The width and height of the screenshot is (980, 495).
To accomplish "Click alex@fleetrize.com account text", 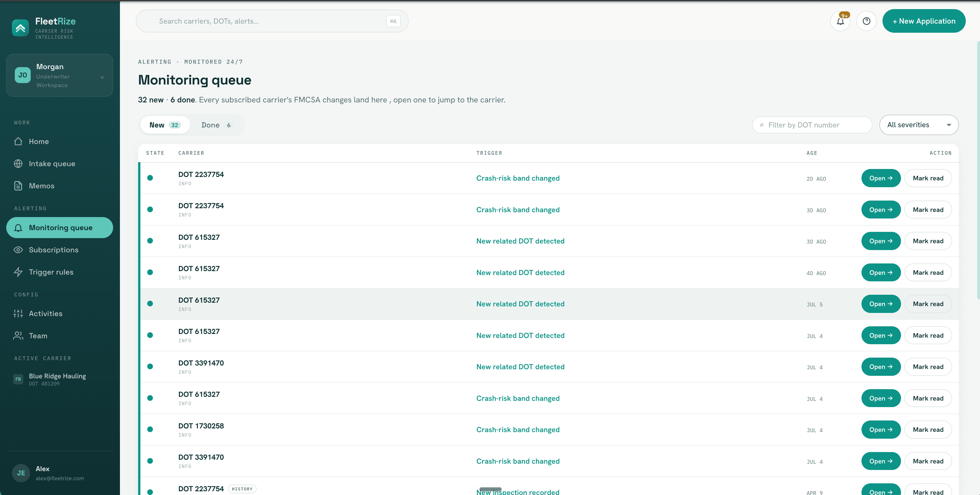I will [60, 478].
